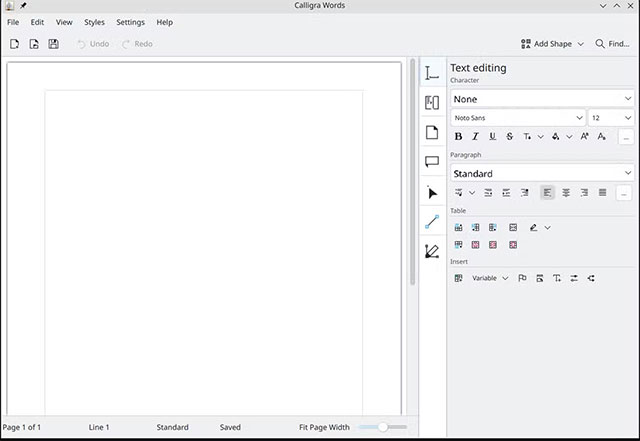Toggle Italic formatting
Screen dimensions: 640x441
click(x=476, y=136)
